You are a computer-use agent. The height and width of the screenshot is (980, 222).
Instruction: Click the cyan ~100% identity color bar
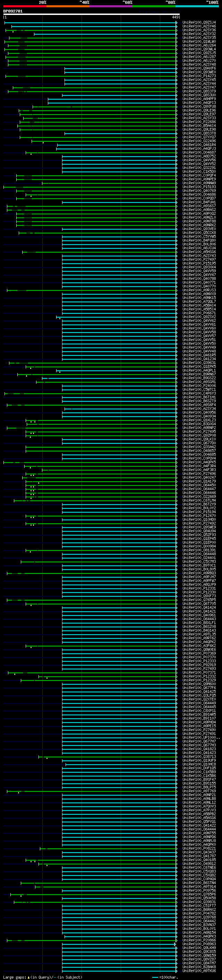[197, 6]
